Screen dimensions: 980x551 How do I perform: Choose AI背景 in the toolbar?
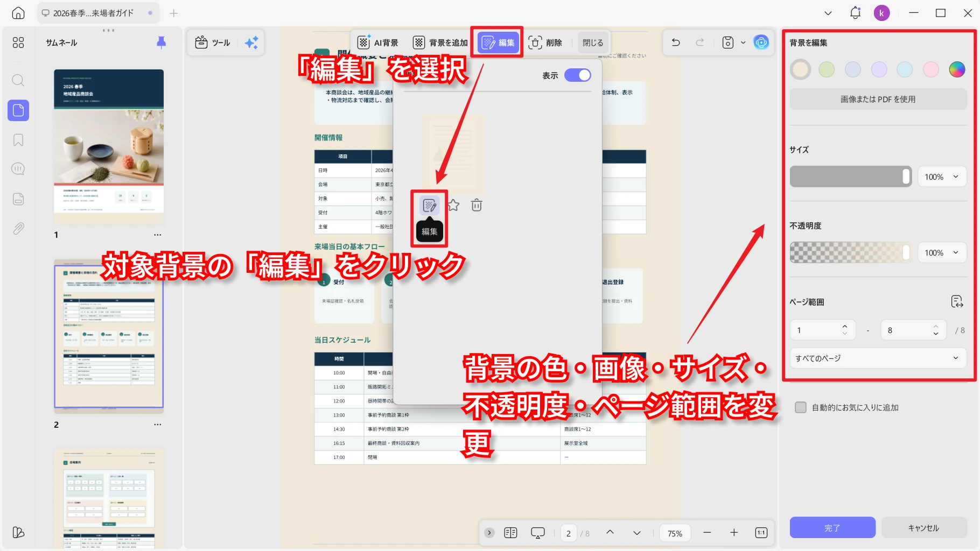click(378, 43)
